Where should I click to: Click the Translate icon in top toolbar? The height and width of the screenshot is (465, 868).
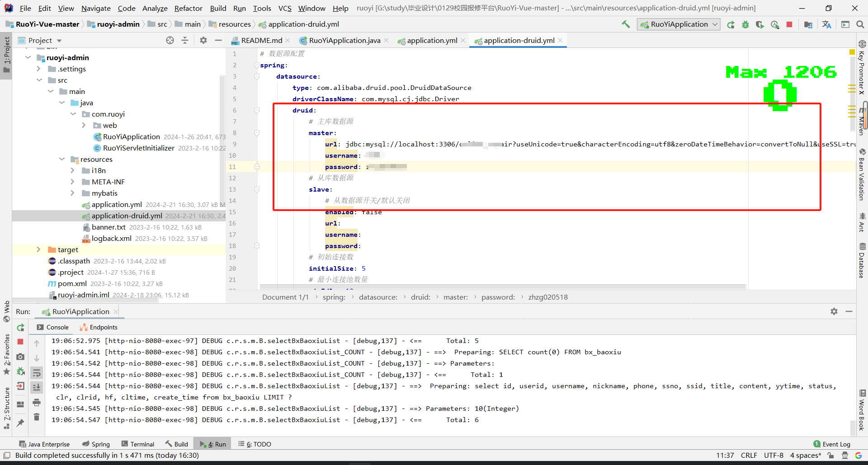point(827,24)
